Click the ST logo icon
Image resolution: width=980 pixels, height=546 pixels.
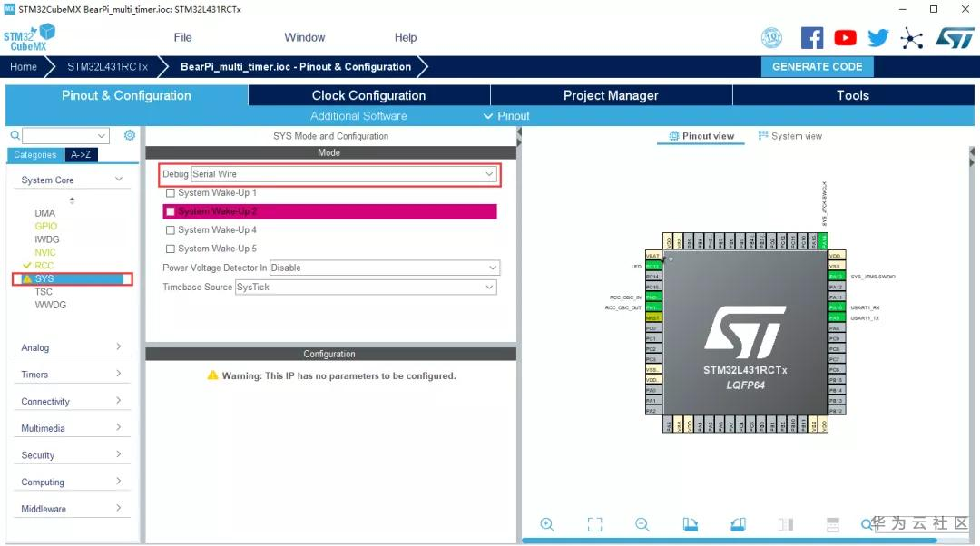pos(955,38)
